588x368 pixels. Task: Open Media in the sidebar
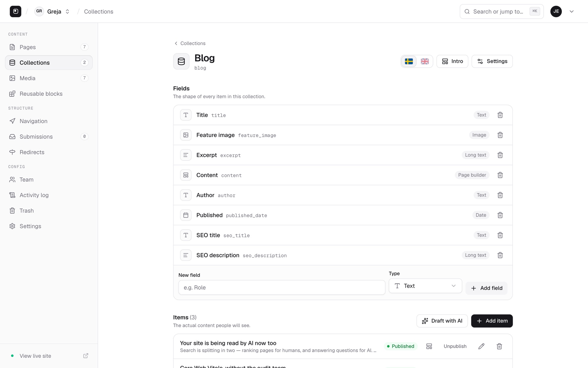[49, 78]
